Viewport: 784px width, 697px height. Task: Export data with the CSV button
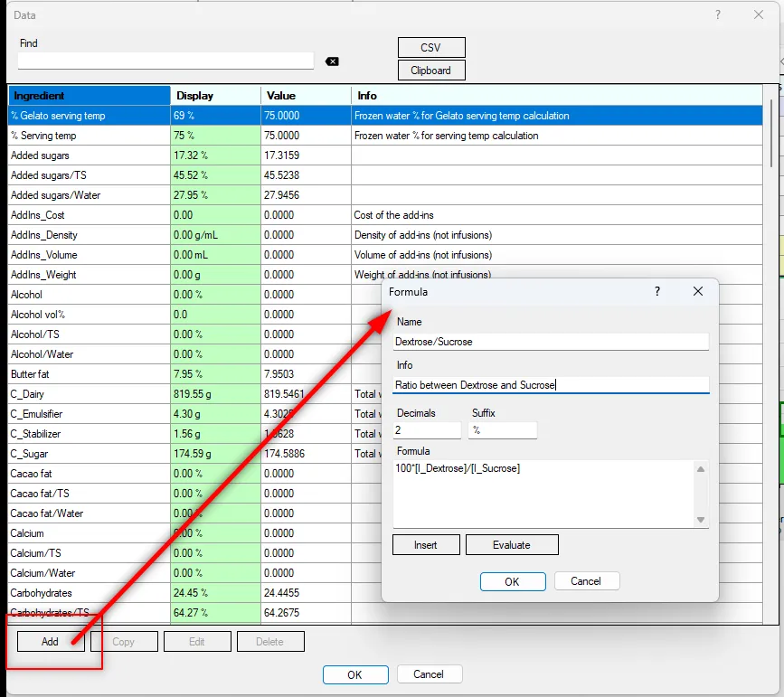tap(431, 48)
